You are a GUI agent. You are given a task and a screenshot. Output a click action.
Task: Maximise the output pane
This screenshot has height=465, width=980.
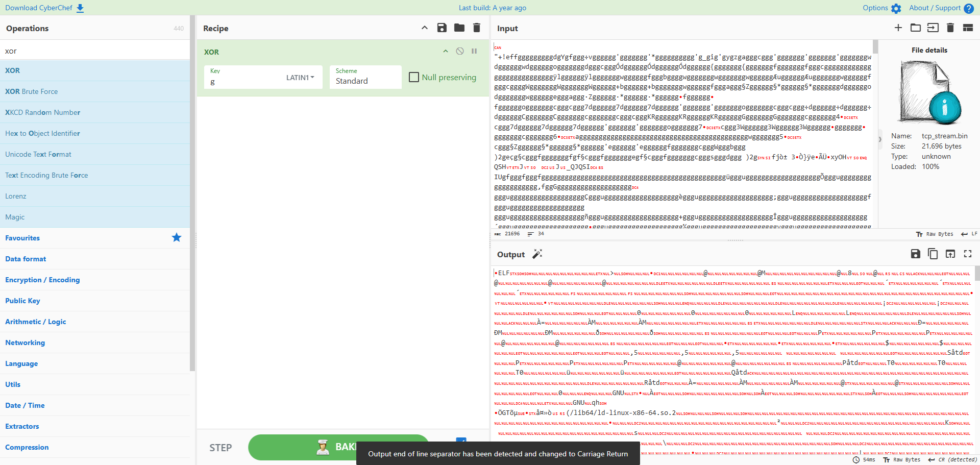pyautogui.click(x=968, y=254)
